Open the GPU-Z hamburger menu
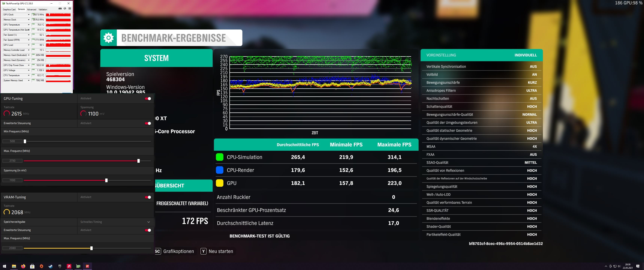 70,8
